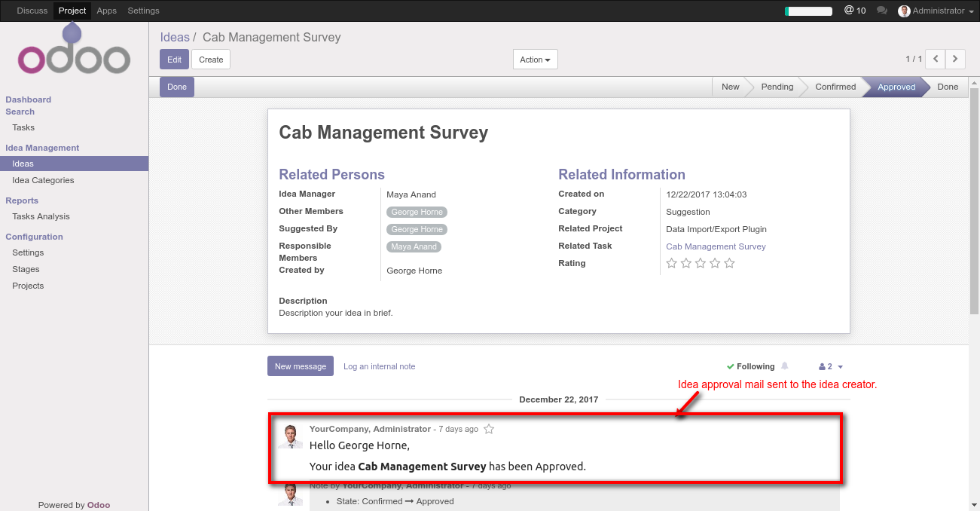This screenshot has width=980, height=511.
Task: Click the Done action button
Action: [x=177, y=87]
